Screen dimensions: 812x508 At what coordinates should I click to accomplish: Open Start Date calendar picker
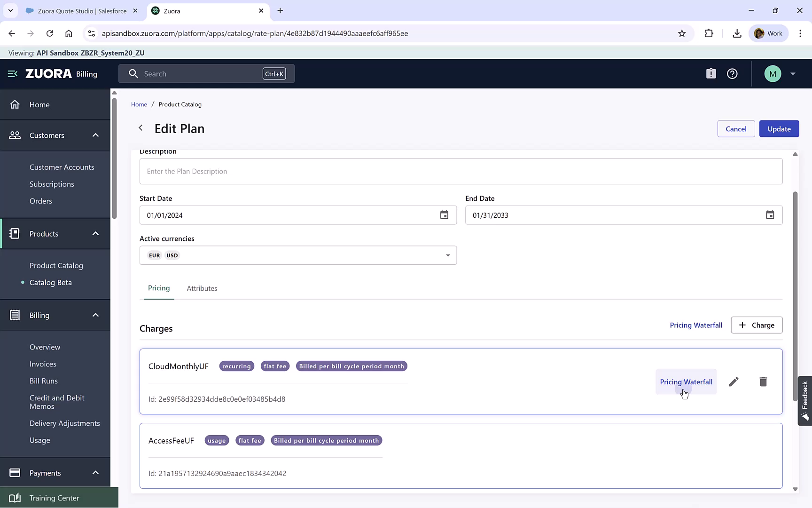point(444,215)
